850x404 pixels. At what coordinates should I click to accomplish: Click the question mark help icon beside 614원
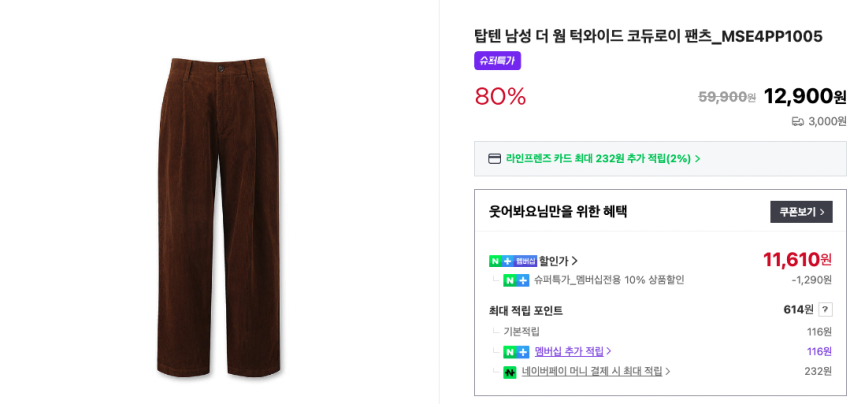pyautogui.click(x=825, y=310)
